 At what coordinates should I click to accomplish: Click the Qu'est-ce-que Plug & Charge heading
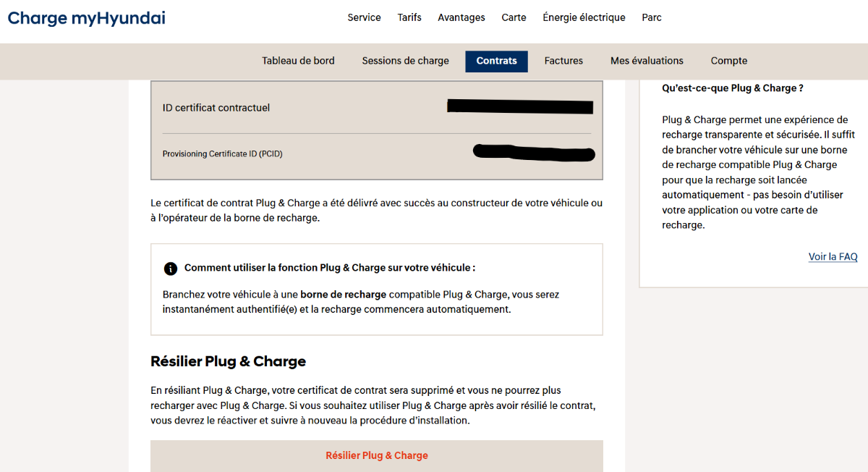(x=733, y=88)
